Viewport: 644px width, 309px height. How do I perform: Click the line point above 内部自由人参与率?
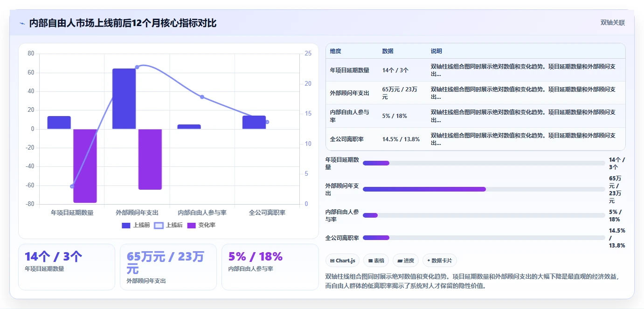pos(202,97)
